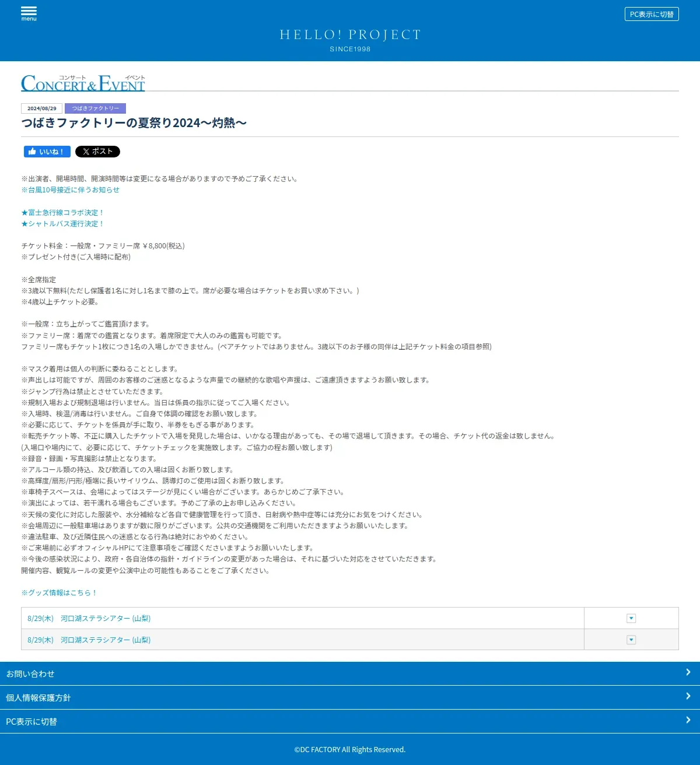Click the ※プレゼント付き(ご入場時に配布) line
The width and height of the screenshot is (700, 765).
pos(76,257)
